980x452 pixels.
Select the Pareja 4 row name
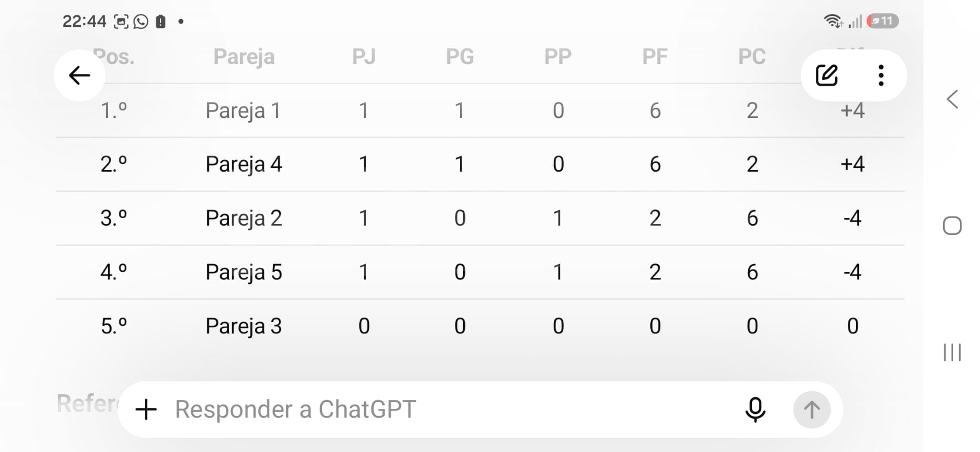click(244, 165)
